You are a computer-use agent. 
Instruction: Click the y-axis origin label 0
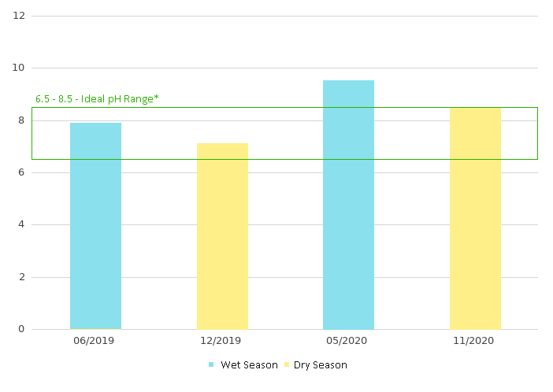[x=21, y=329]
